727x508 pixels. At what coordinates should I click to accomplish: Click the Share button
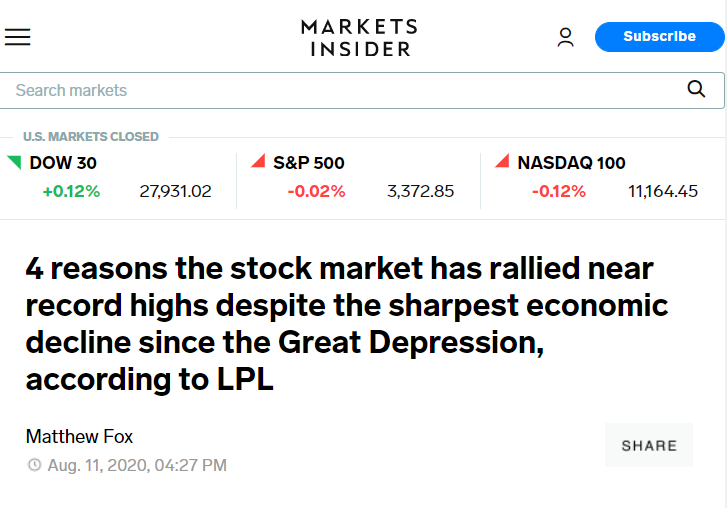pyautogui.click(x=649, y=445)
